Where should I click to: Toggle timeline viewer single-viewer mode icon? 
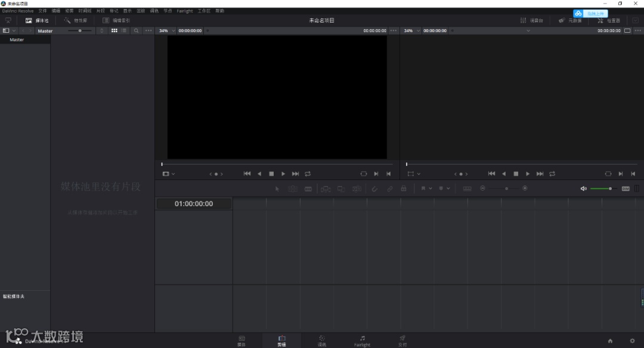point(627,31)
